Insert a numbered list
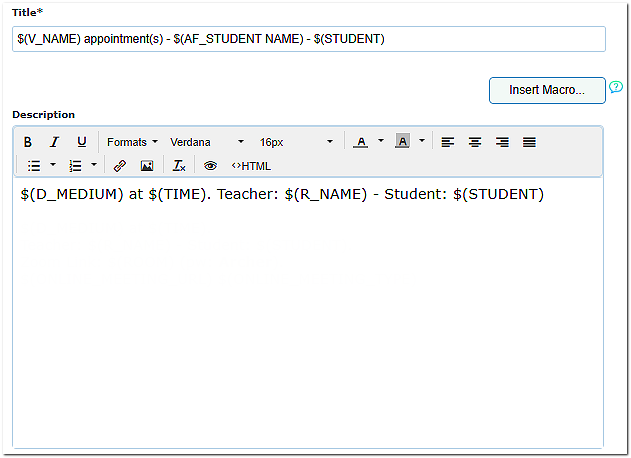Viewport: 631px width, 458px height. click(75, 166)
